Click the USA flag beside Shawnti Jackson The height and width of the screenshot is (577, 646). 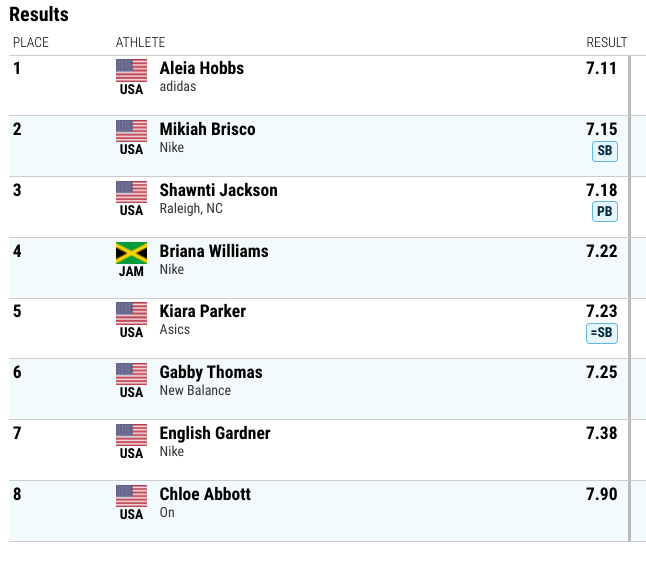(131, 192)
